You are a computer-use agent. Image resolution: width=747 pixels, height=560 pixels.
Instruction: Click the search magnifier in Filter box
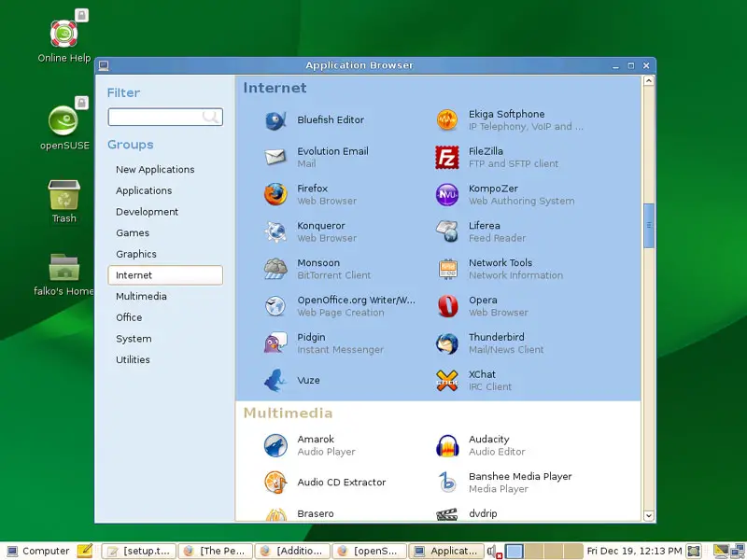210,117
